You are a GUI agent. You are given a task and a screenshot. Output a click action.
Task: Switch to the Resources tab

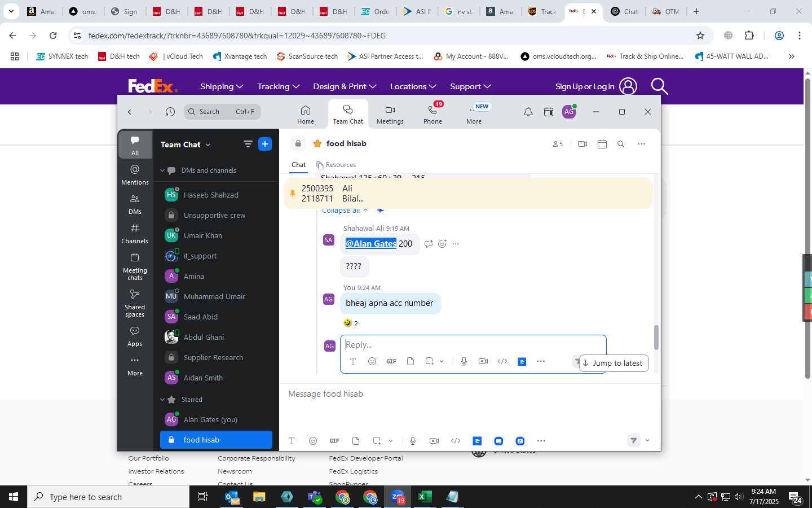coord(336,165)
